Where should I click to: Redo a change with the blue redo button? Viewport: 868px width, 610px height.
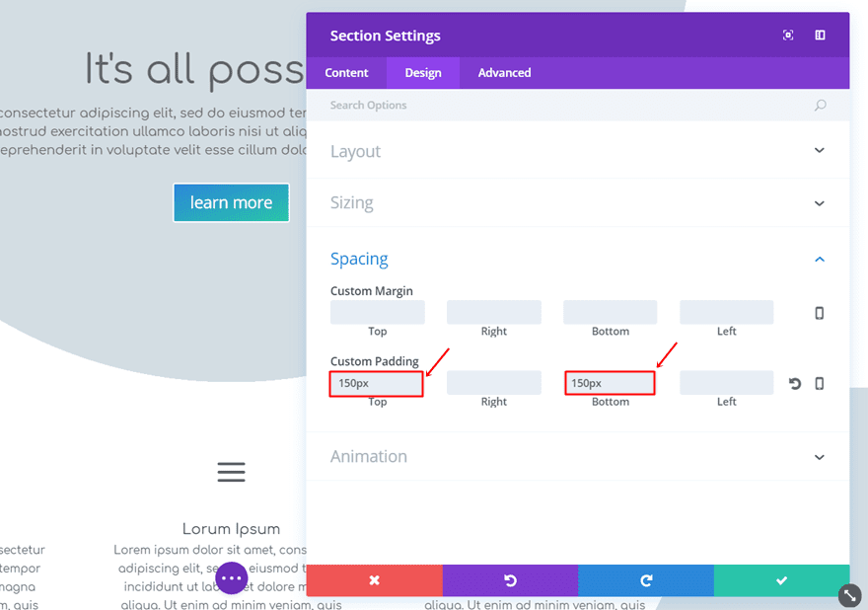[x=646, y=580]
